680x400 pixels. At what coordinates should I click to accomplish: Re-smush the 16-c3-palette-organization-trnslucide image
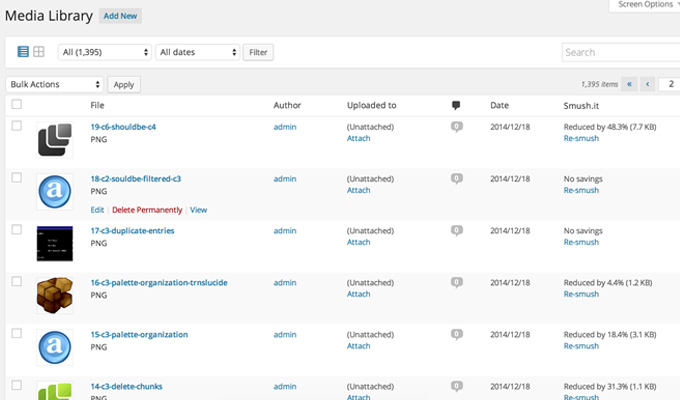click(x=581, y=294)
